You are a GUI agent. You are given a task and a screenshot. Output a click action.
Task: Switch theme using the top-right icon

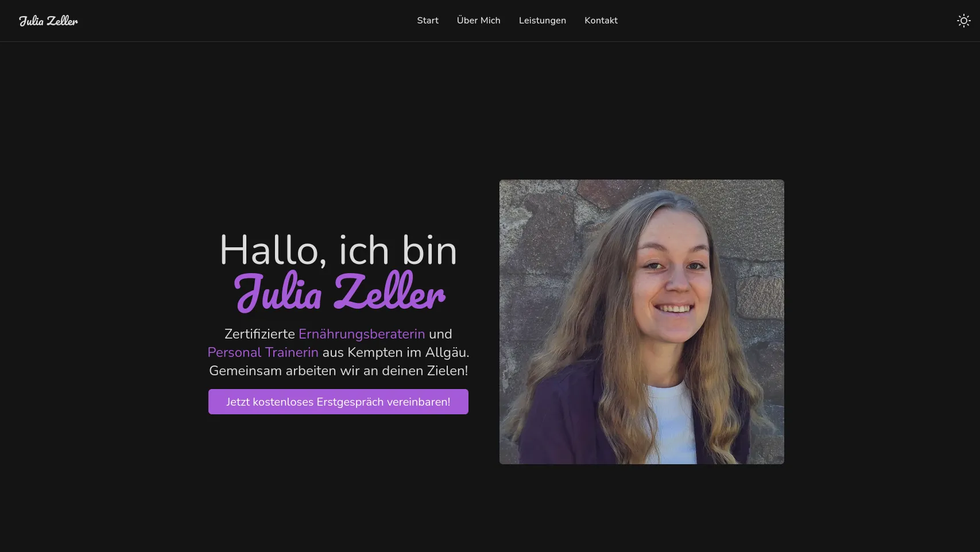(x=963, y=20)
